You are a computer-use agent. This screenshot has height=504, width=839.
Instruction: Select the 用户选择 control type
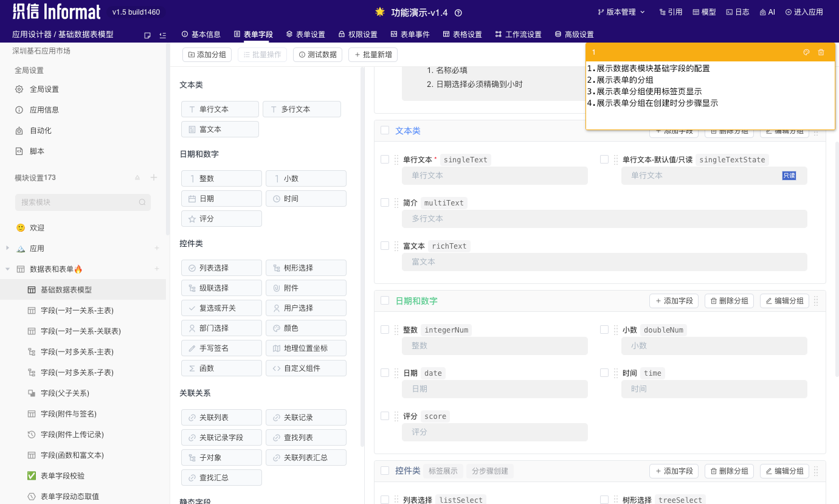click(306, 308)
